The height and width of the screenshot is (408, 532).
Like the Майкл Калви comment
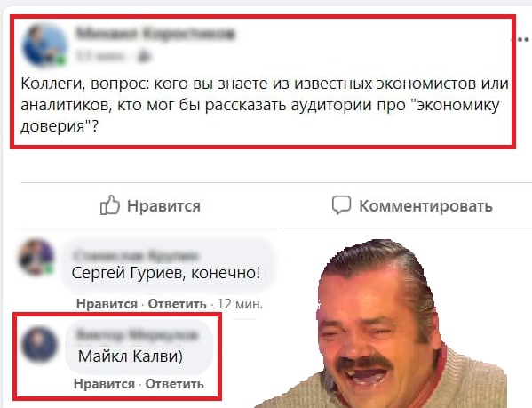pos(105,384)
